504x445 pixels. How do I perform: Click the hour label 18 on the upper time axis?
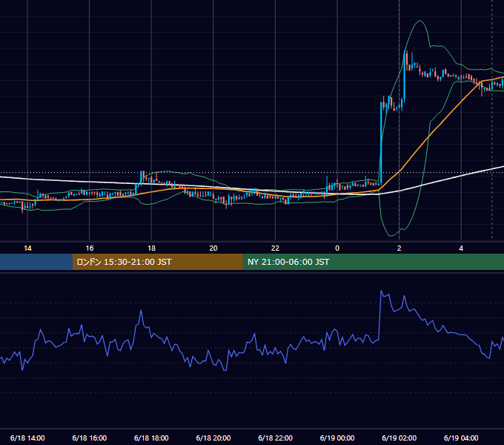151,248
